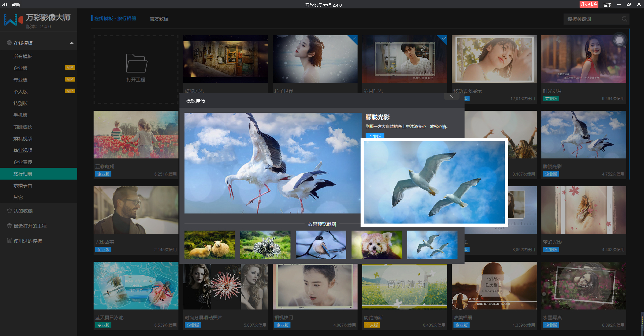Collapse the 在线模板 section arrow

point(71,43)
